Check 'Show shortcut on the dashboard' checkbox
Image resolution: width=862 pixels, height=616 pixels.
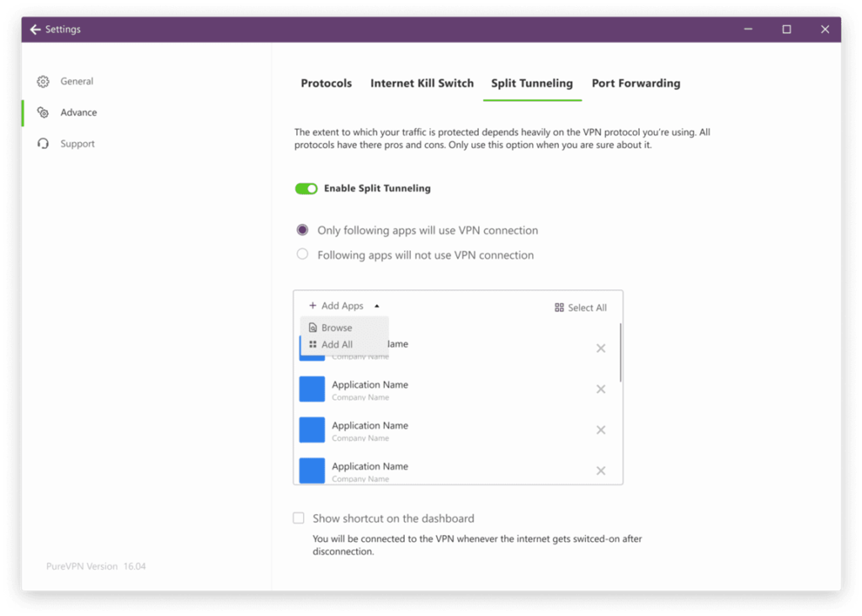click(299, 518)
